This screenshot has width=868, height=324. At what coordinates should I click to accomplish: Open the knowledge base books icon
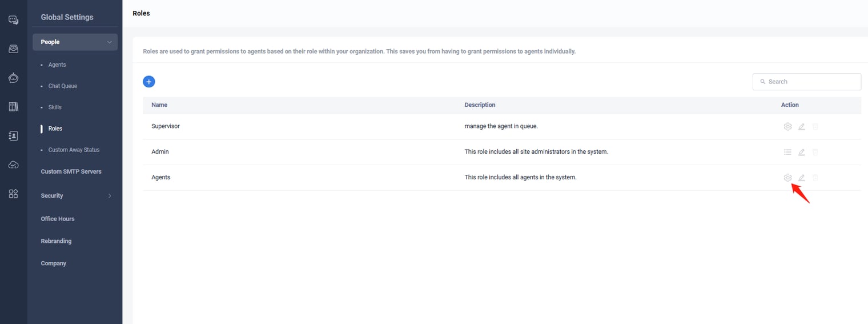[13, 107]
